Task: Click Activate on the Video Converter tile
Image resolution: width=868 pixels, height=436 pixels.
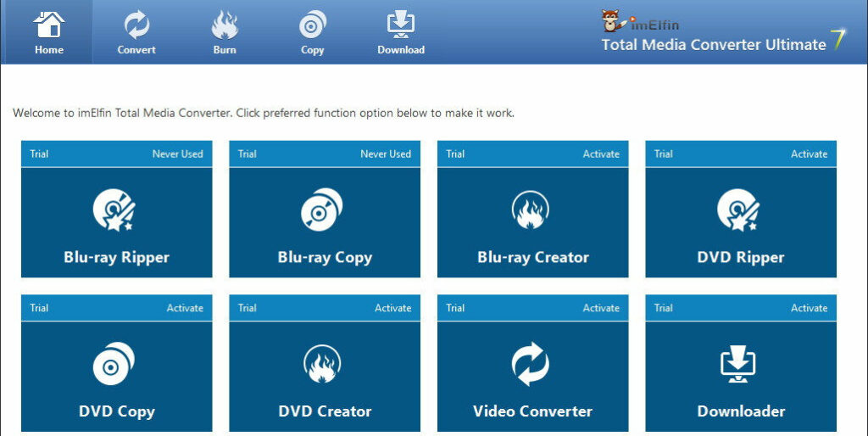Action: click(x=601, y=308)
